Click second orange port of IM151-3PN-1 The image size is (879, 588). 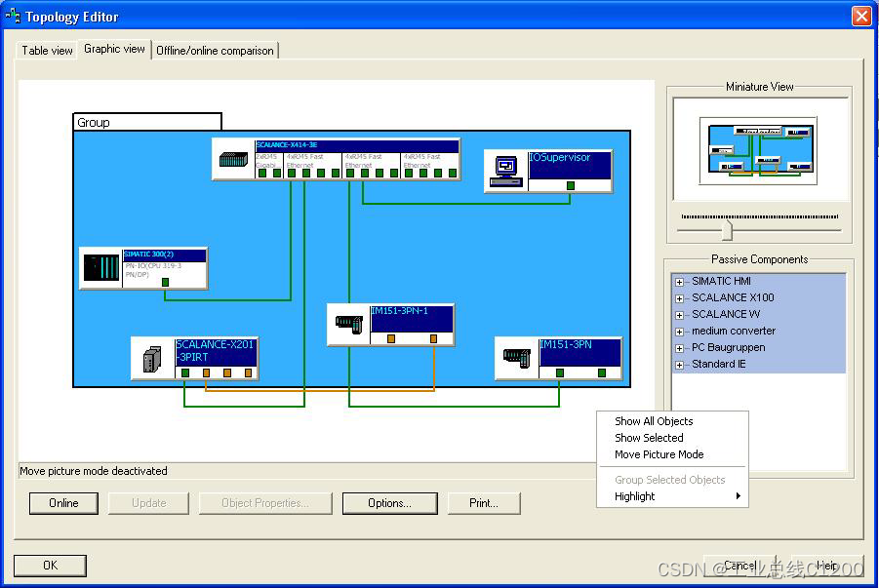(433, 338)
